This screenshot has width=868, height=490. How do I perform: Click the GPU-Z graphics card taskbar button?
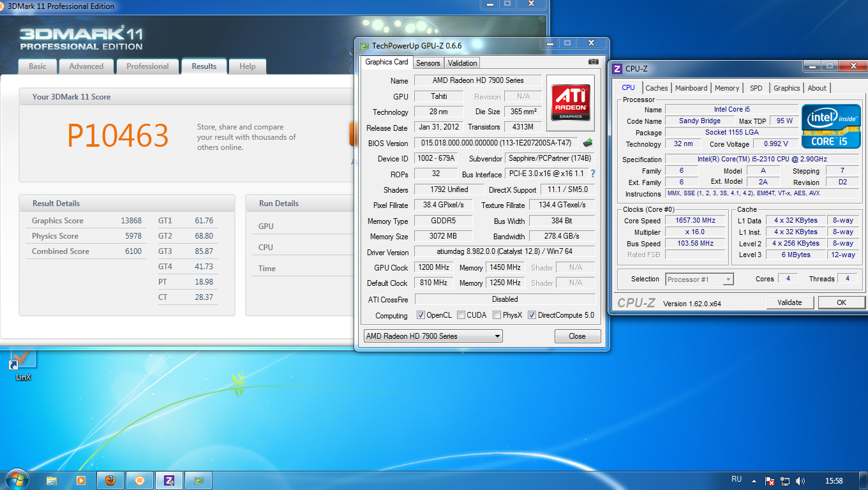pos(198,480)
